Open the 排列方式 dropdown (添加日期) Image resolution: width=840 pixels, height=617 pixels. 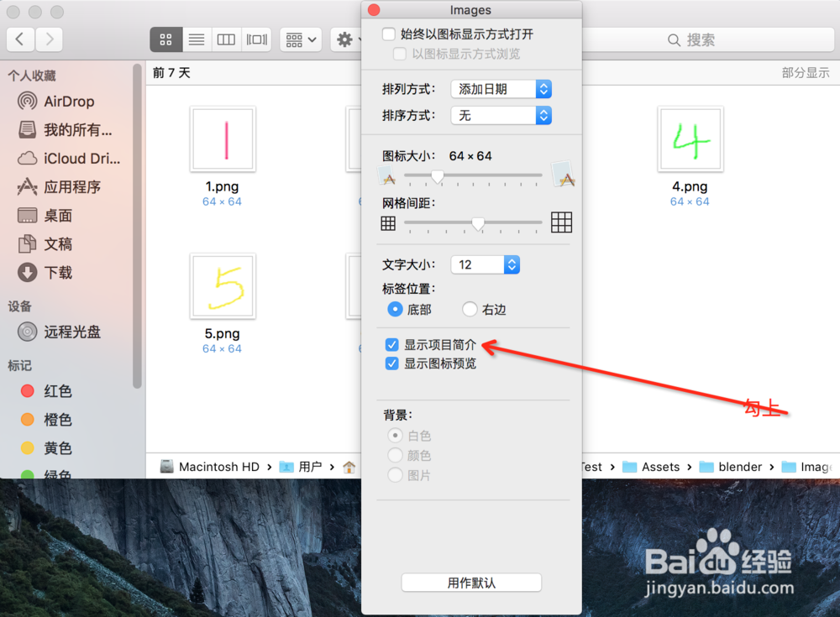click(x=501, y=89)
